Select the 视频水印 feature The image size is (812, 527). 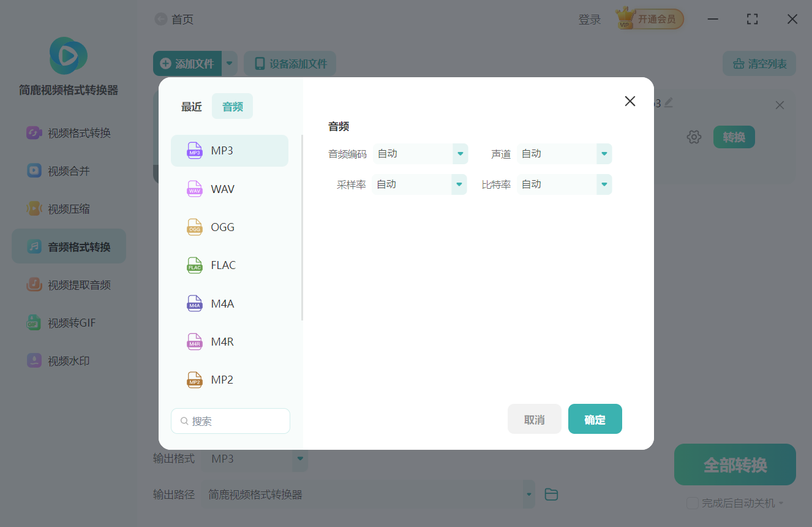(x=69, y=360)
